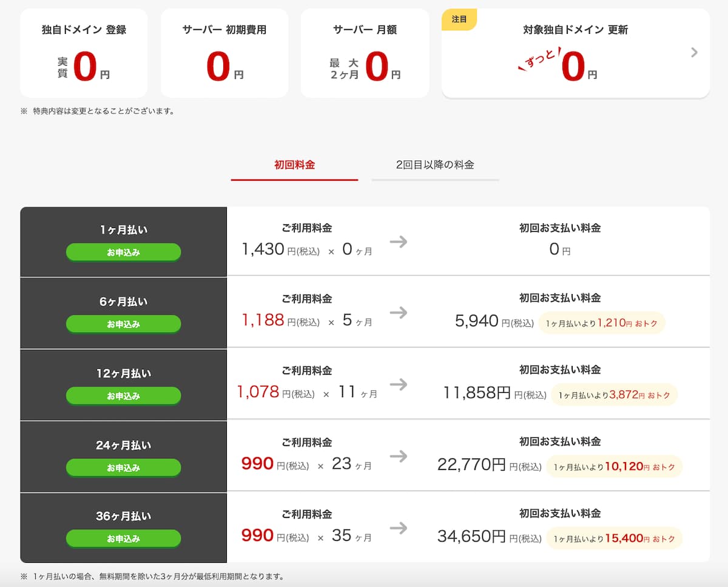Click the サーバー 初期費用 card
The height and width of the screenshot is (587, 728).
click(224, 53)
